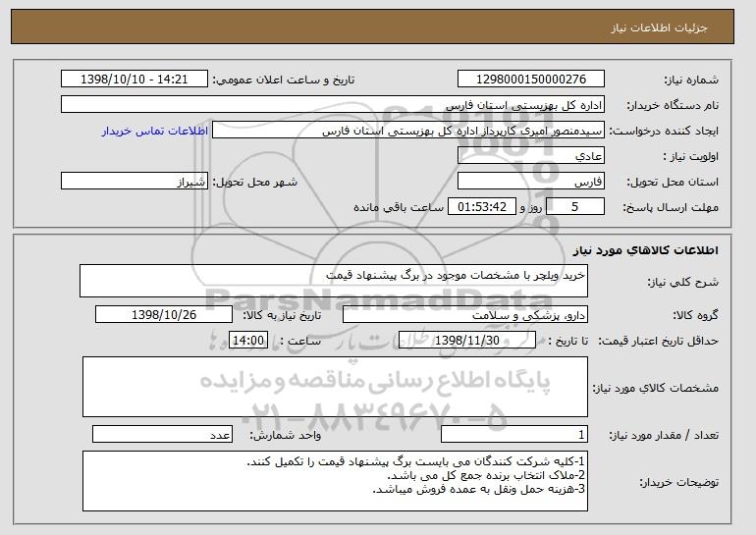Click the گروه کالا label
Viewport: 756px width, 535px height.
point(695,315)
